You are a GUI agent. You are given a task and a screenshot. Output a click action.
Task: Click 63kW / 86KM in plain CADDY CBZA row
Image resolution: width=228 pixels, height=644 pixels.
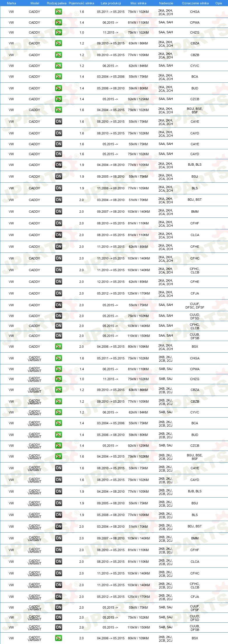[x=138, y=43]
